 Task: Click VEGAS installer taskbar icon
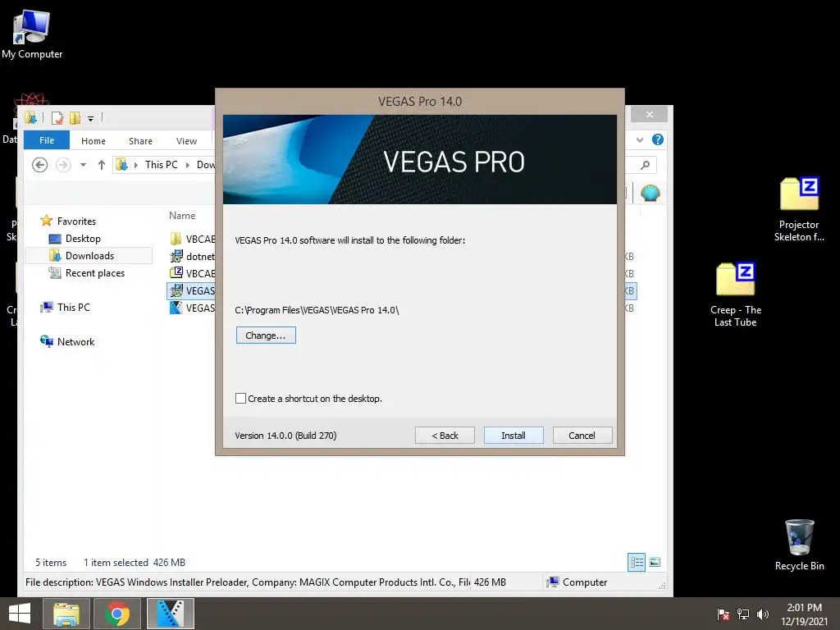(x=171, y=614)
